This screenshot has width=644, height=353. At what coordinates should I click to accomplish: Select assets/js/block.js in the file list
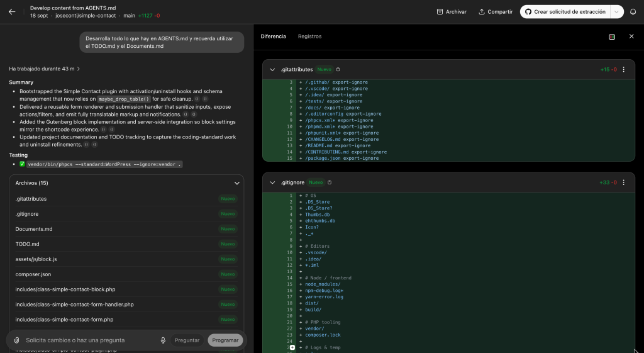coord(126,259)
